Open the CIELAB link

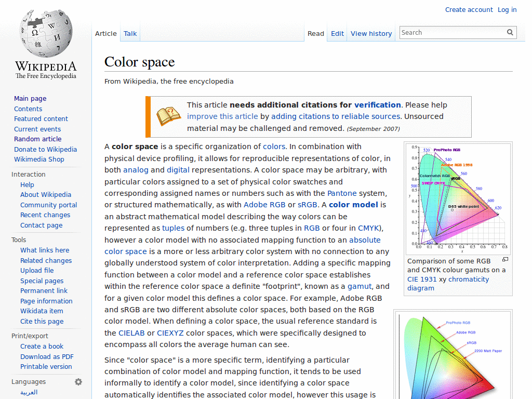[131, 333]
